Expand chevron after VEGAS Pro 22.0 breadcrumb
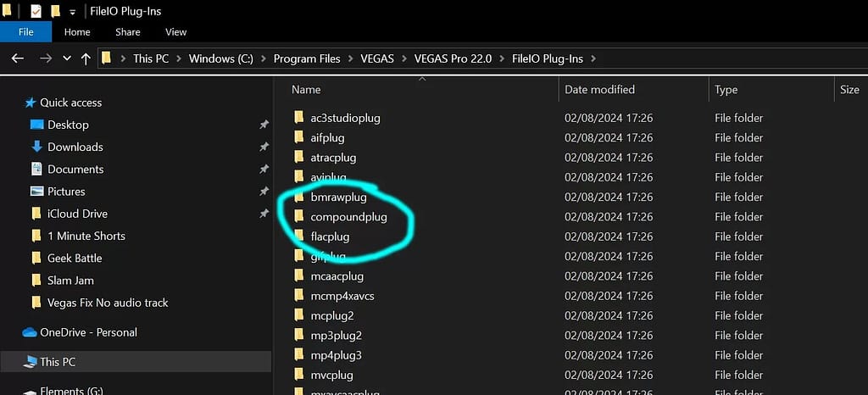The height and width of the screenshot is (395, 868). click(x=502, y=58)
